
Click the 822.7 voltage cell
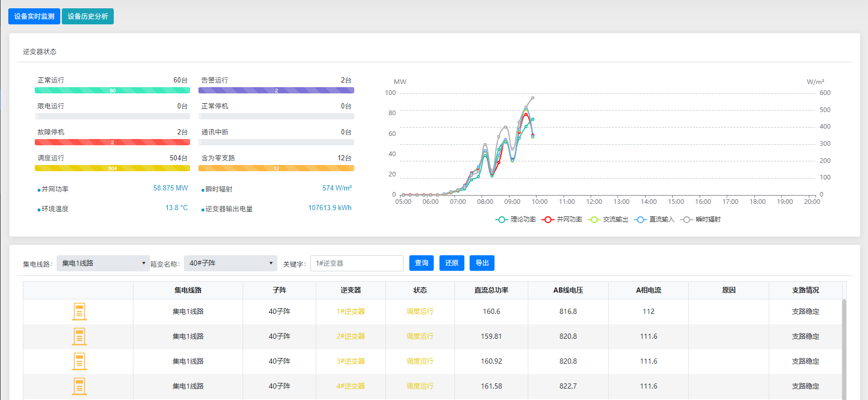click(x=568, y=386)
